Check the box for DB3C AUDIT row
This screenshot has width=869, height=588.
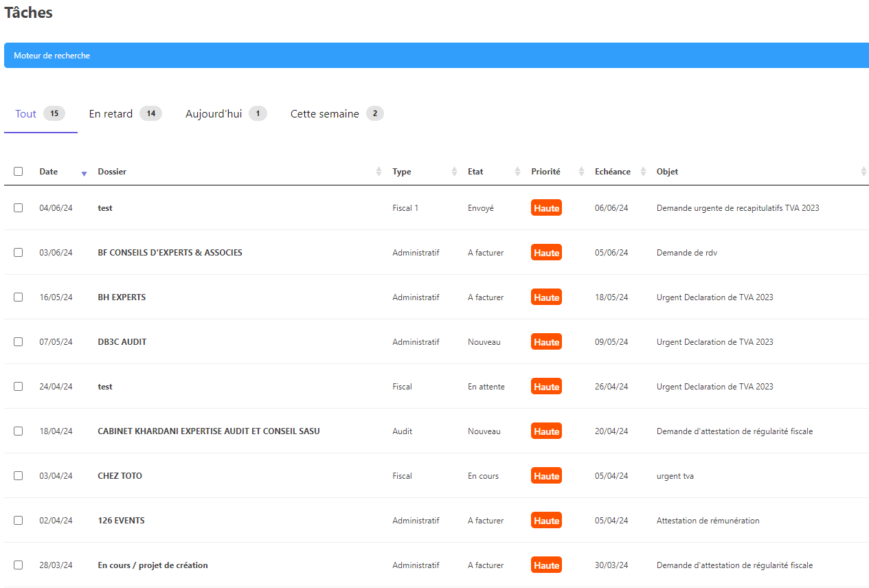19,342
